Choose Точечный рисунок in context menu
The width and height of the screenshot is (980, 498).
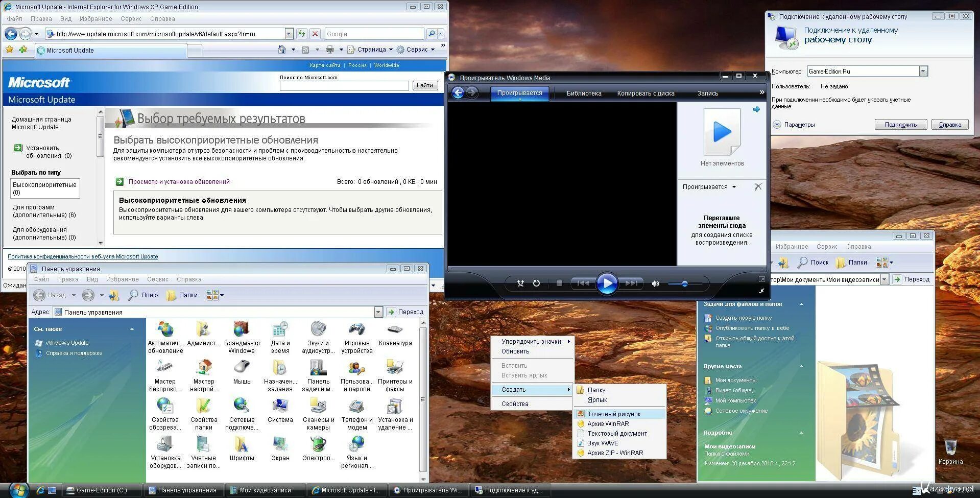pos(620,414)
